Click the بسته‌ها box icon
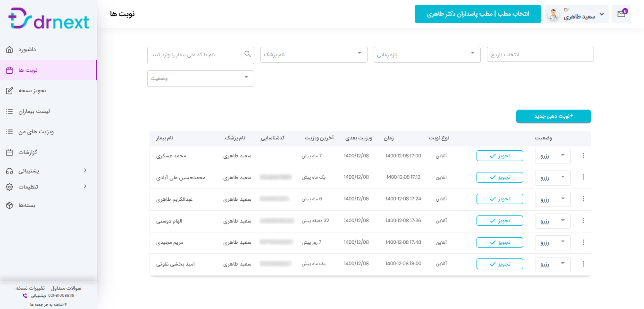The height and width of the screenshot is (309, 644). [x=9, y=206]
